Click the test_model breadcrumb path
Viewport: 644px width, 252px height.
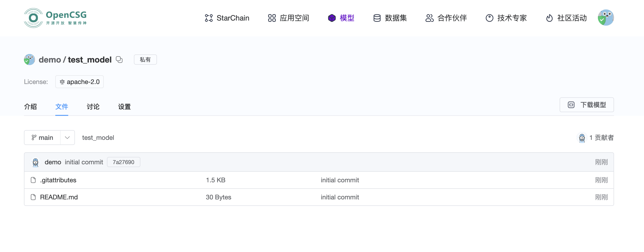[98, 138]
